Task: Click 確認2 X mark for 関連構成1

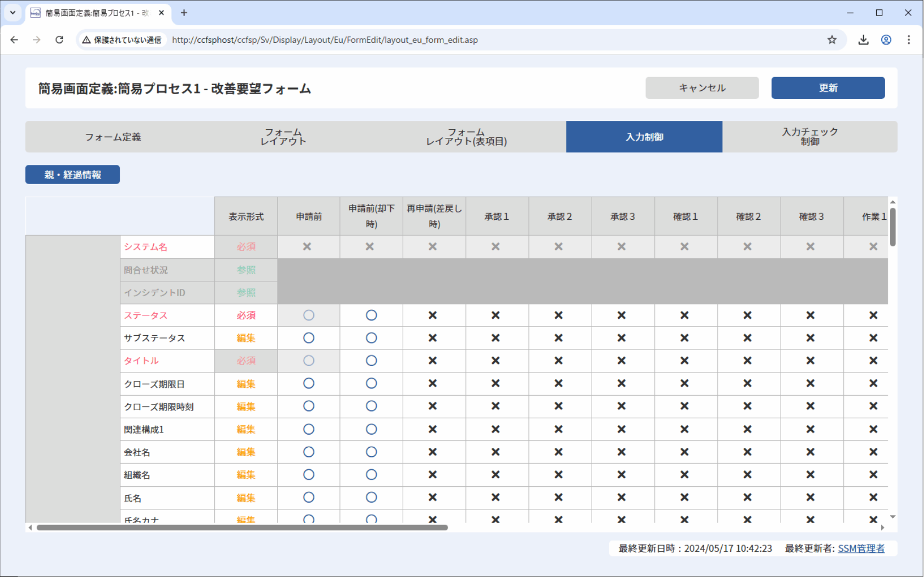Action: pyautogui.click(x=748, y=429)
